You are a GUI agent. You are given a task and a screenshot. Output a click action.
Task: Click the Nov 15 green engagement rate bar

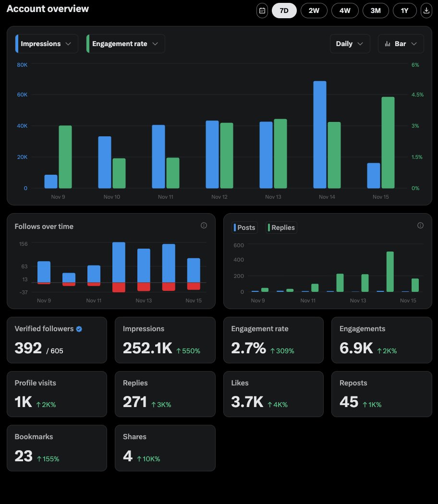click(388, 143)
